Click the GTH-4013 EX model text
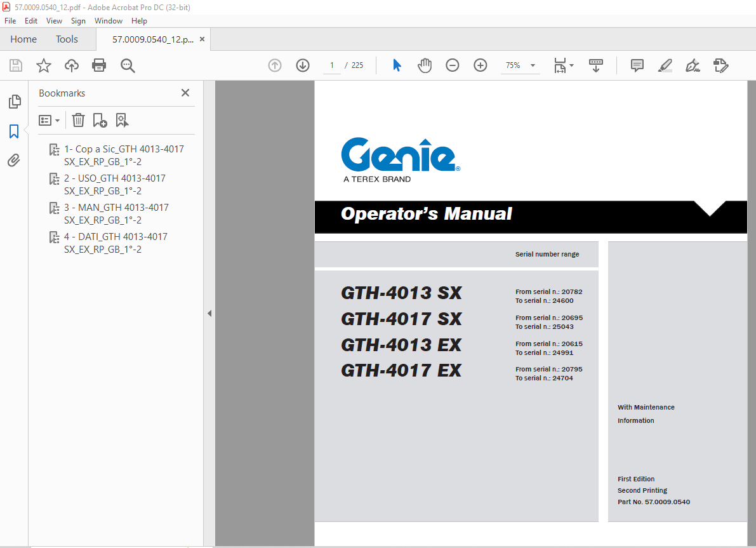This screenshot has width=756, height=548. pos(401,345)
